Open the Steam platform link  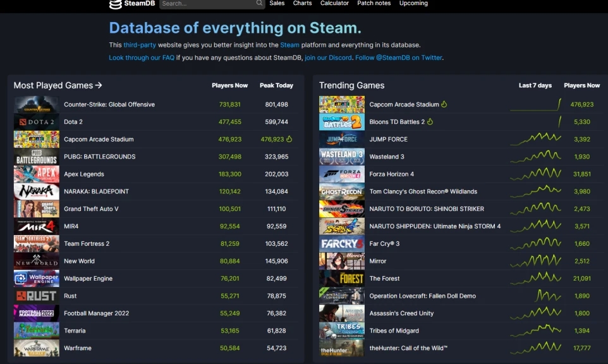(x=289, y=45)
